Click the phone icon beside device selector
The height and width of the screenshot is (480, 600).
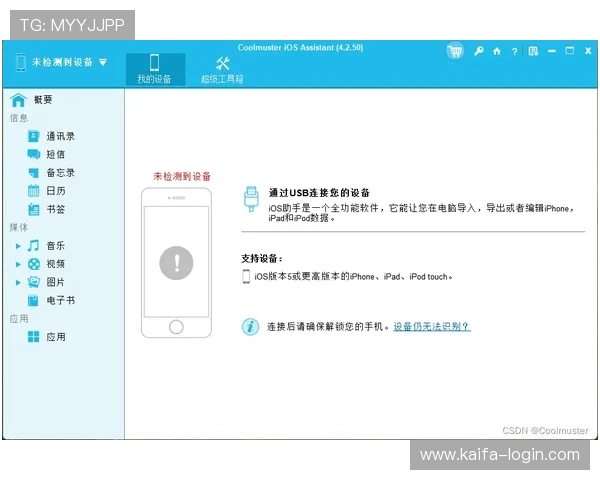coord(21,62)
